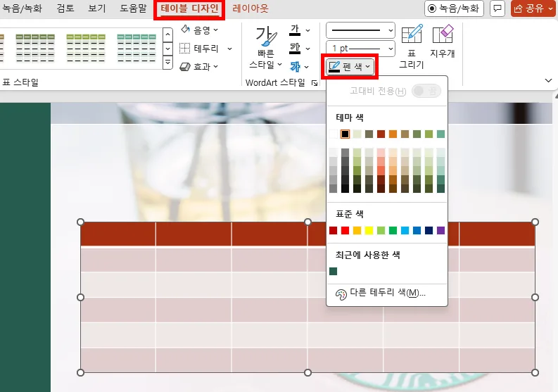Open WordArt styles dialog launcher

pos(315,83)
